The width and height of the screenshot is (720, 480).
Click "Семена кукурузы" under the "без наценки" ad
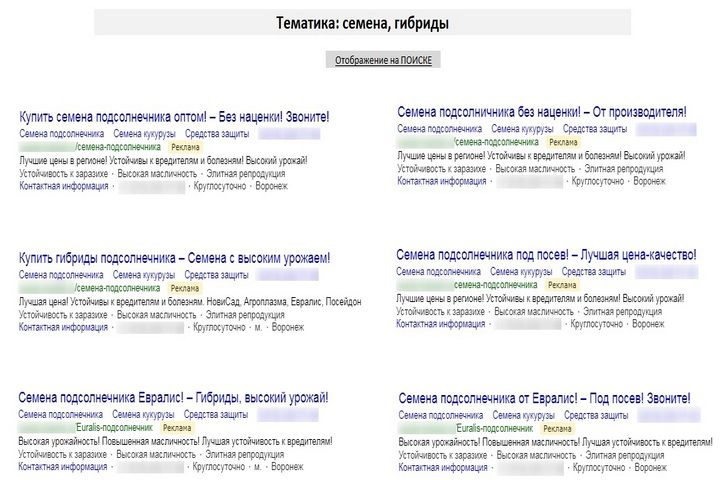pyautogui.click(x=522, y=128)
